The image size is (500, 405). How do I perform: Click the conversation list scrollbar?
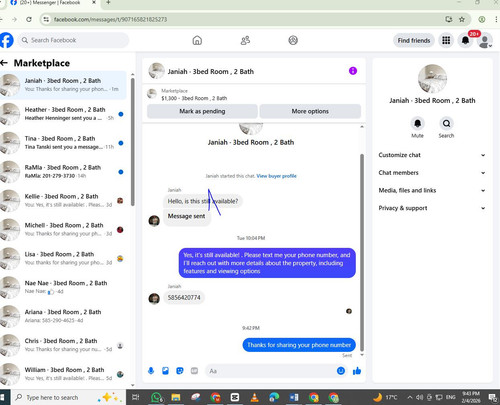click(133, 142)
